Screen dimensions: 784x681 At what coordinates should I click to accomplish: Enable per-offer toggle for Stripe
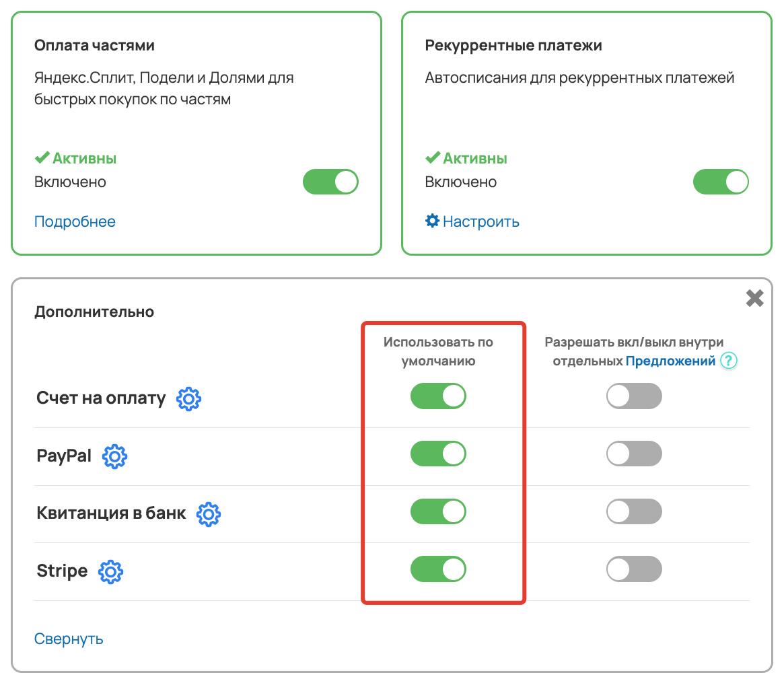pyautogui.click(x=634, y=569)
